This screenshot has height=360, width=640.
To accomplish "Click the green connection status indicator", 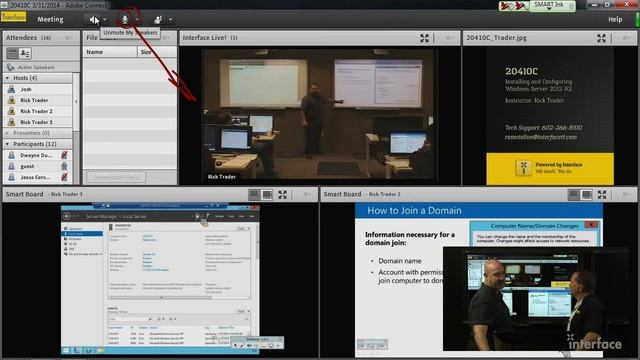I will tap(637, 19).
